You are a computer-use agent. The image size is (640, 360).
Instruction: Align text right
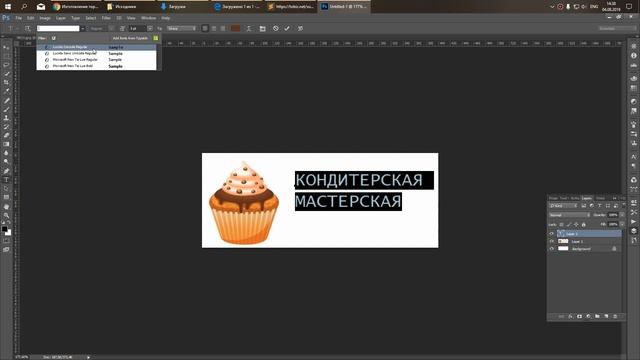pyautogui.click(x=223, y=29)
